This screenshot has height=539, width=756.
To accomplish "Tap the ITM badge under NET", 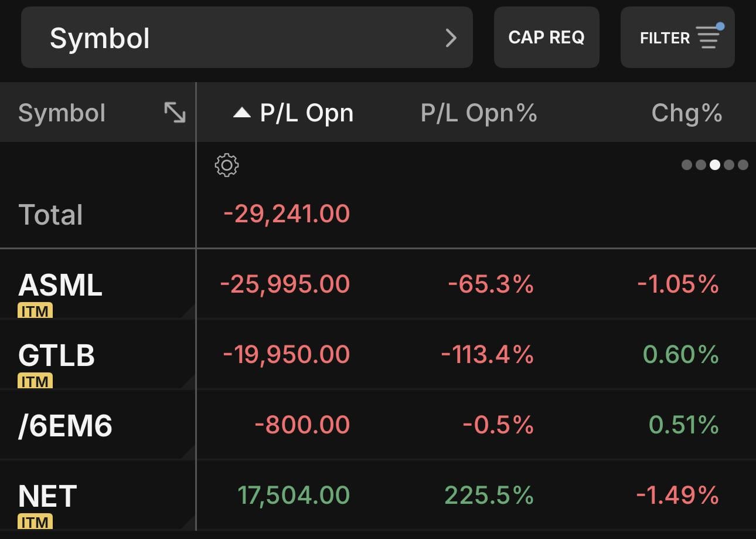I will 35,521.
